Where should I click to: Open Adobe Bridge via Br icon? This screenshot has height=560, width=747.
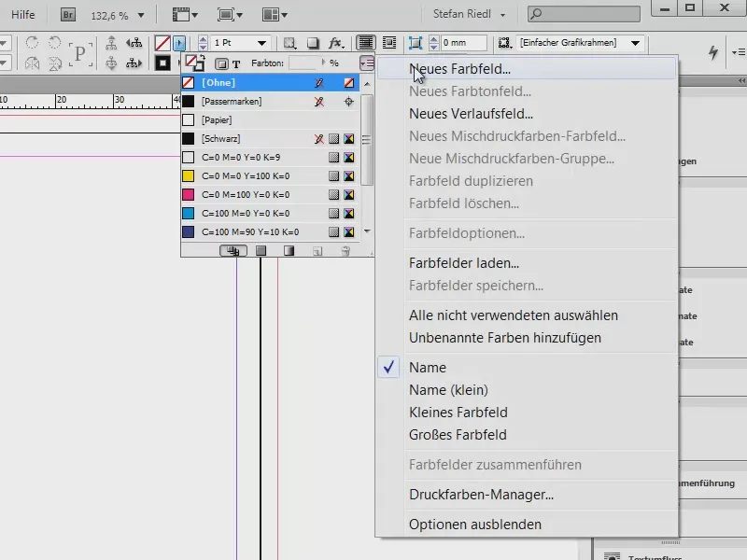[68, 15]
